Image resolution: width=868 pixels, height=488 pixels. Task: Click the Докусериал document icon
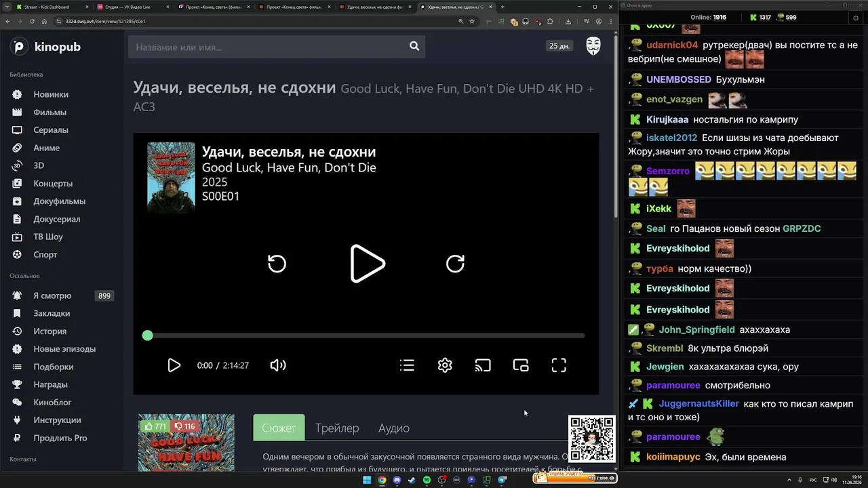[x=18, y=219]
